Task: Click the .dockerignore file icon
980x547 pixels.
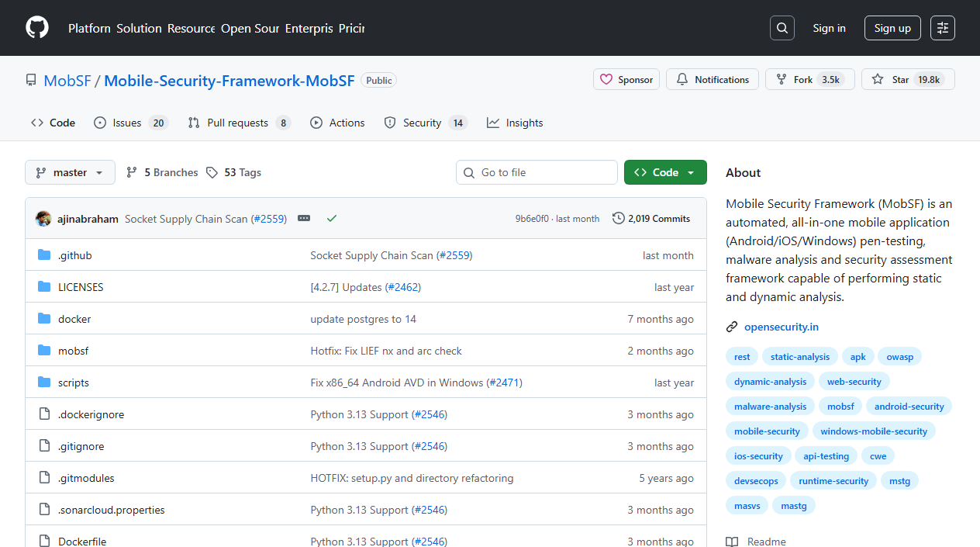Action: 44,414
